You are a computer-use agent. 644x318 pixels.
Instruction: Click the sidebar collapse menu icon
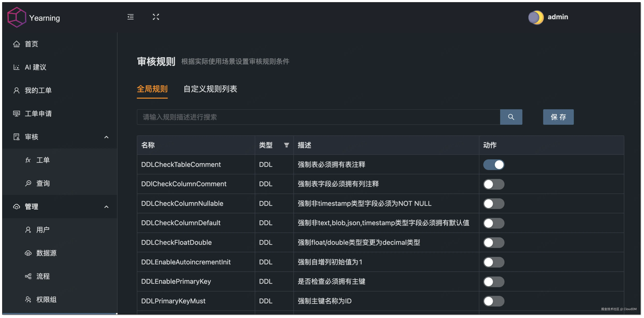pyautogui.click(x=130, y=17)
